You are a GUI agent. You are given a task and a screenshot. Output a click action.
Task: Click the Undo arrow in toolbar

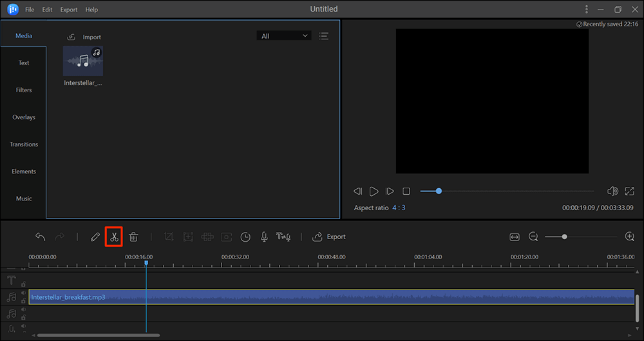pos(40,237)
